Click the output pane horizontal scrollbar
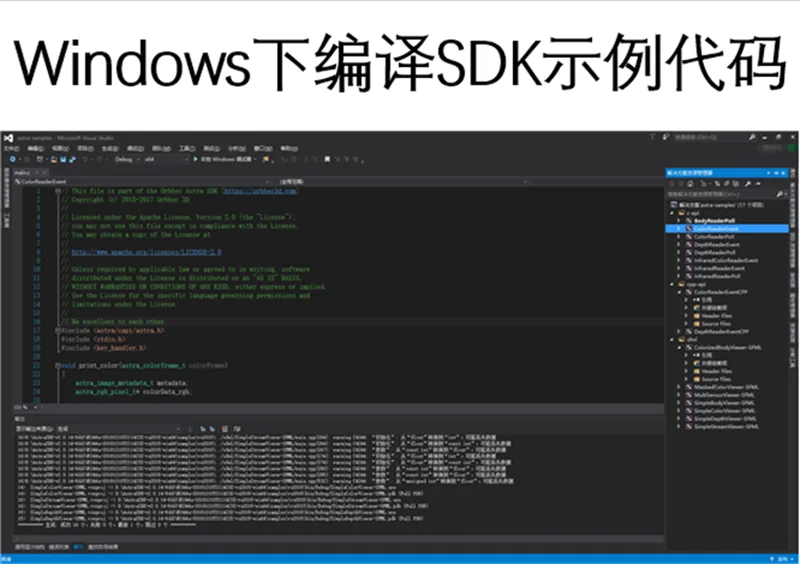800x564 pixels. [x=339, y=537]
